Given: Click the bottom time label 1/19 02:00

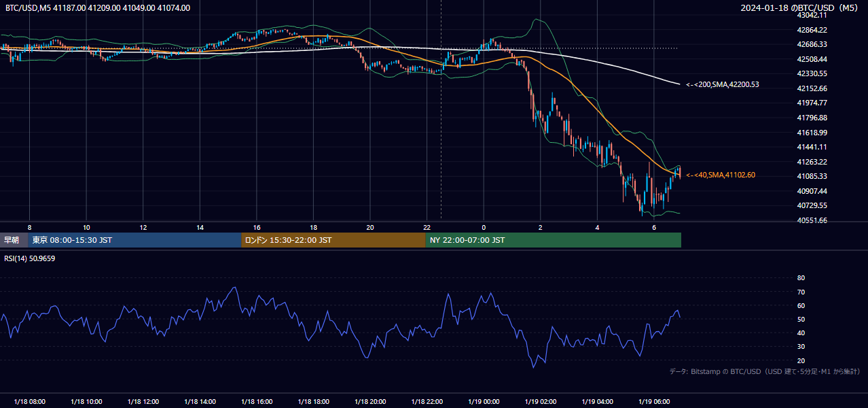Looking at the screenshot, I should (541, 401).
